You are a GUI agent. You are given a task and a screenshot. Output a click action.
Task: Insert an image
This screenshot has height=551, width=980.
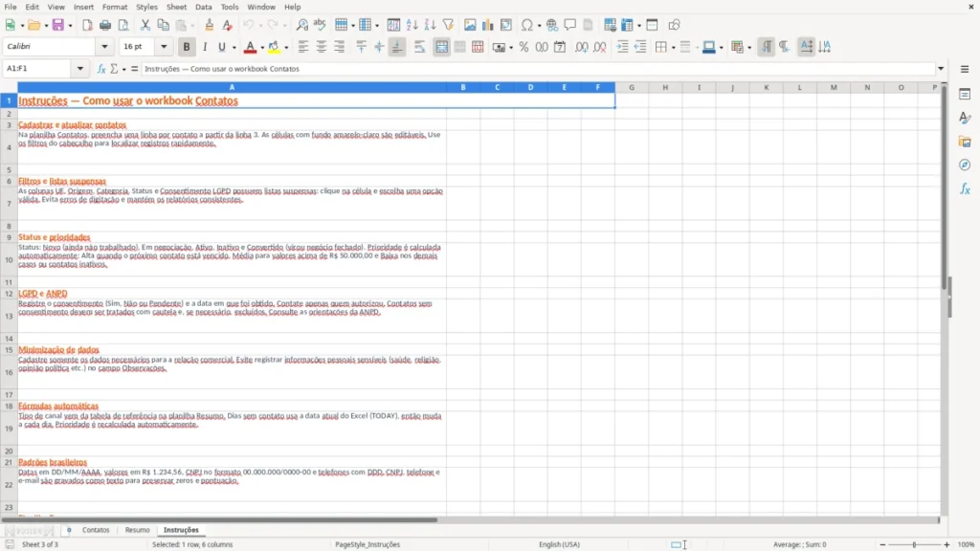coord(470,25)
